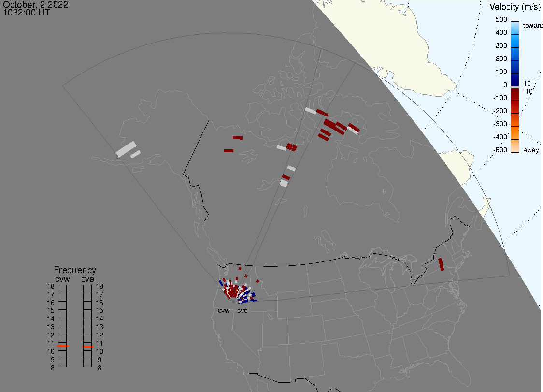Click the '-200' velocity scale label
The height and width of the screenshot is (392, 543).
(x=500, y=111)
